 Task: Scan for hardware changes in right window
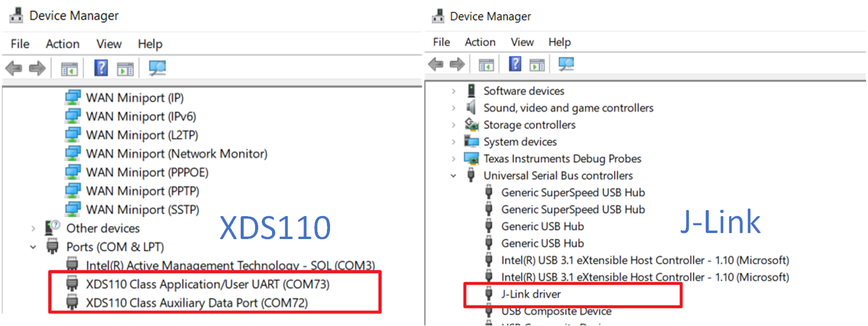[x=566, y=64]
